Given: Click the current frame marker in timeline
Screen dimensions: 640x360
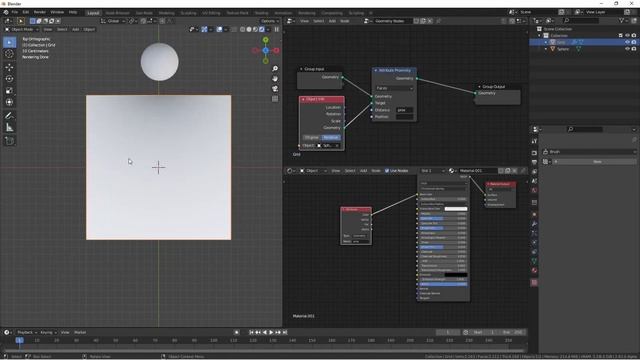Looking at the screenshot, I should click(x=19, y=340).
